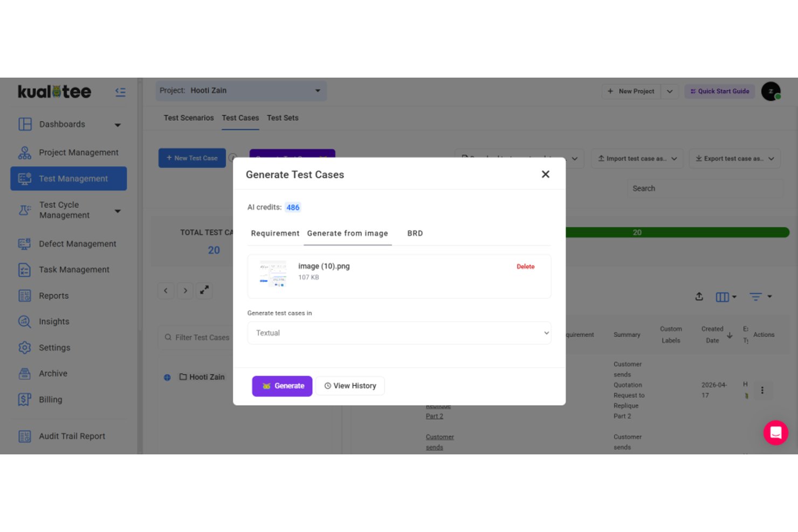Open row actions three-dot menu
Image resolution: width=798 pixels, height=532 pixels.
(x=762, y=390)
